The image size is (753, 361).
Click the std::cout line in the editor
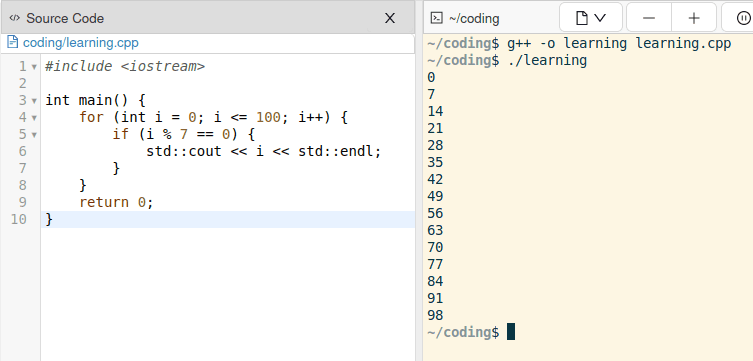[x=263, y=151]
